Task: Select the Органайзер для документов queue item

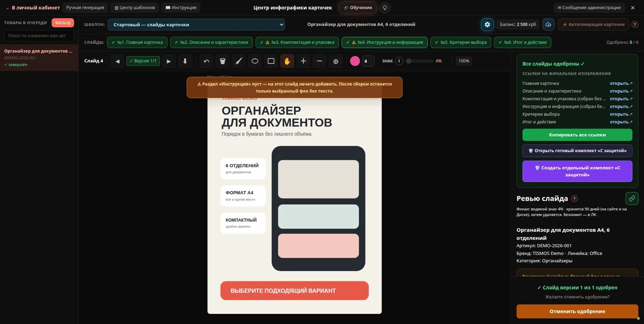Action: coord(39,57)
